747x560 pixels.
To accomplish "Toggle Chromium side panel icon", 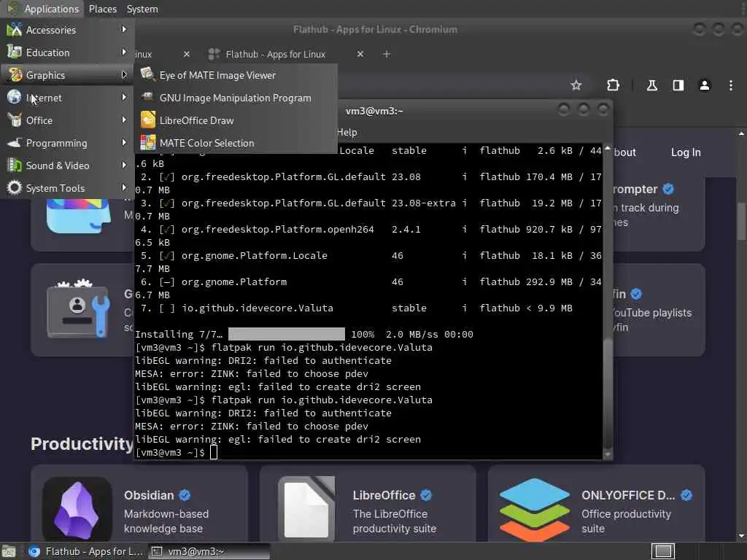I will pos(678,85).
